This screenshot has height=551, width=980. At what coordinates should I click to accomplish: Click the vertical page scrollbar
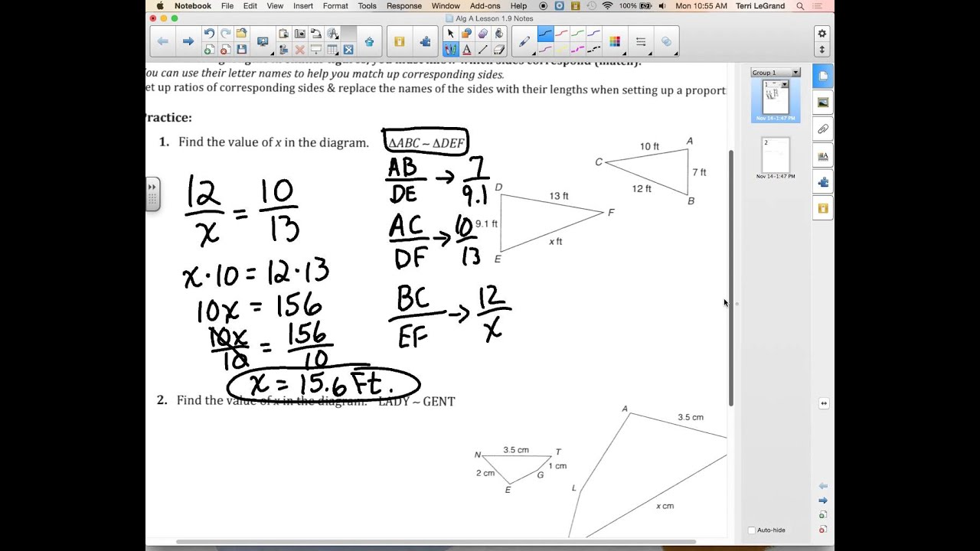(x=731, y=278)
